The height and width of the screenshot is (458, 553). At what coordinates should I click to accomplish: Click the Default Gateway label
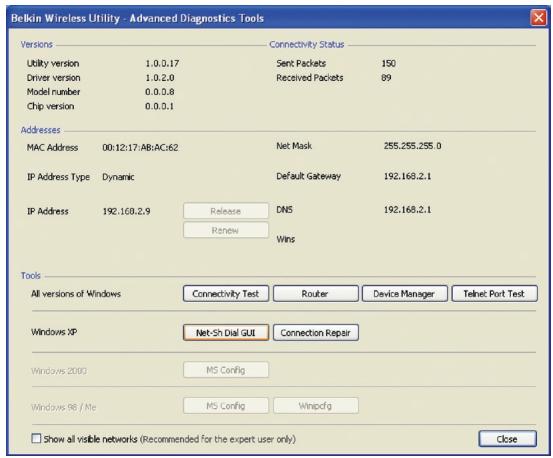309,176
